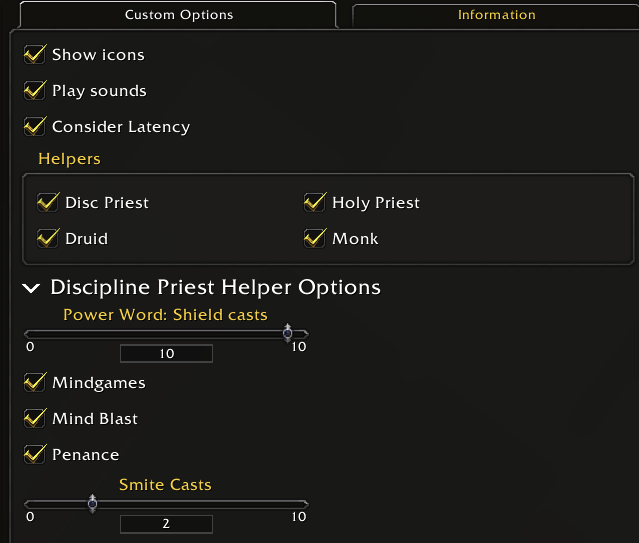Click the Smite Casts slider handle
This screenshot has width=639, height=543.
tap(92, 503)
